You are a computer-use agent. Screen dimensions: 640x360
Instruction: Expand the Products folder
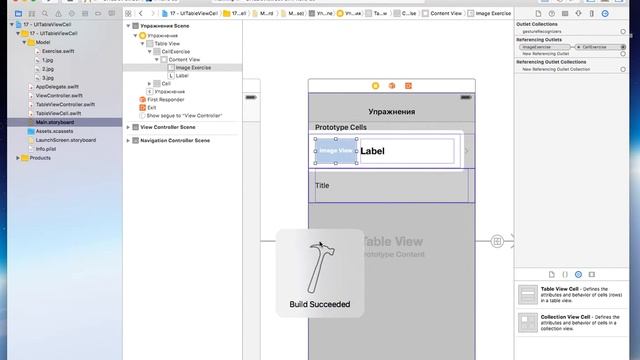[x=18, y=158]
